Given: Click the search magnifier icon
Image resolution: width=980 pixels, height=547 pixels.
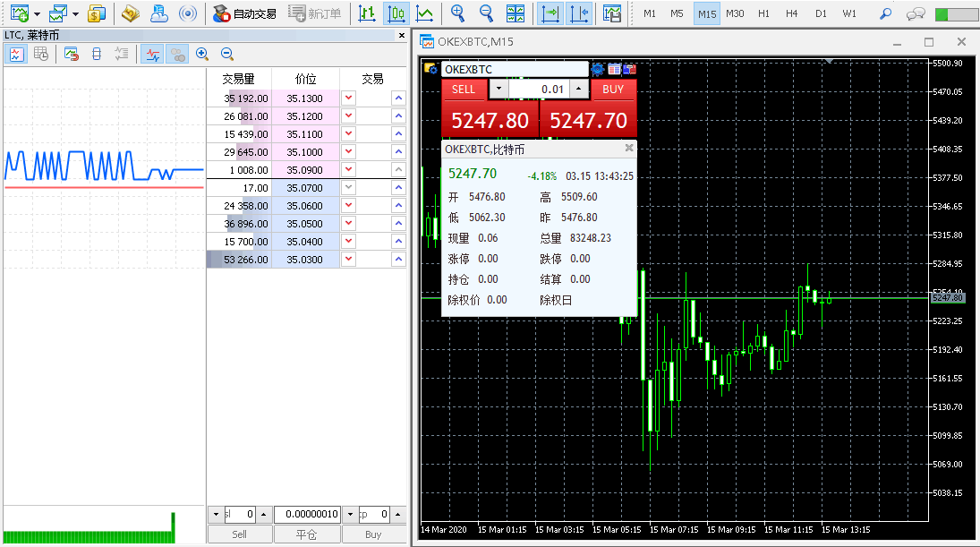Looking at the screenshot, I should (x=885, y=13).
